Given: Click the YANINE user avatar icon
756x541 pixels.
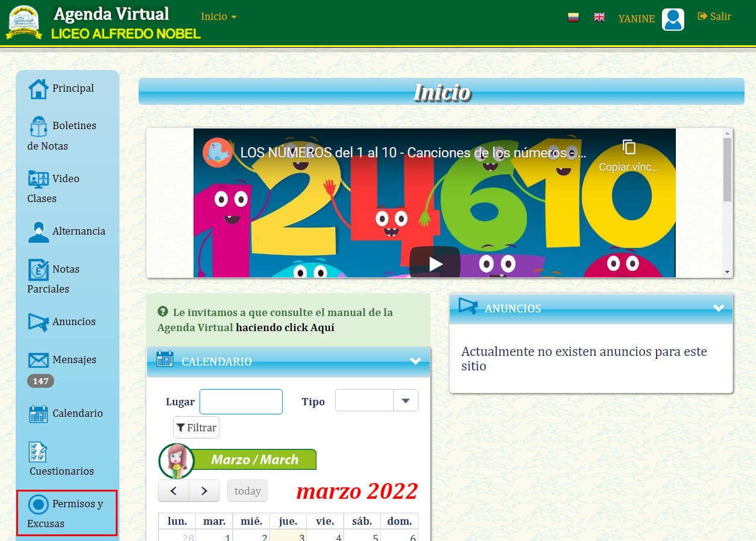Looking at the screenshot, I should [673, 19].
